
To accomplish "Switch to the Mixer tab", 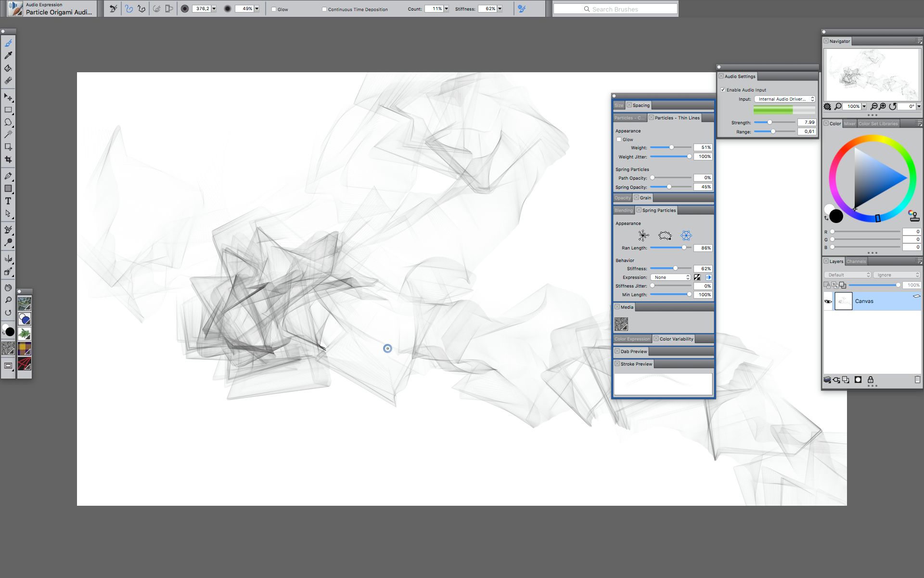I will [849, 124].
